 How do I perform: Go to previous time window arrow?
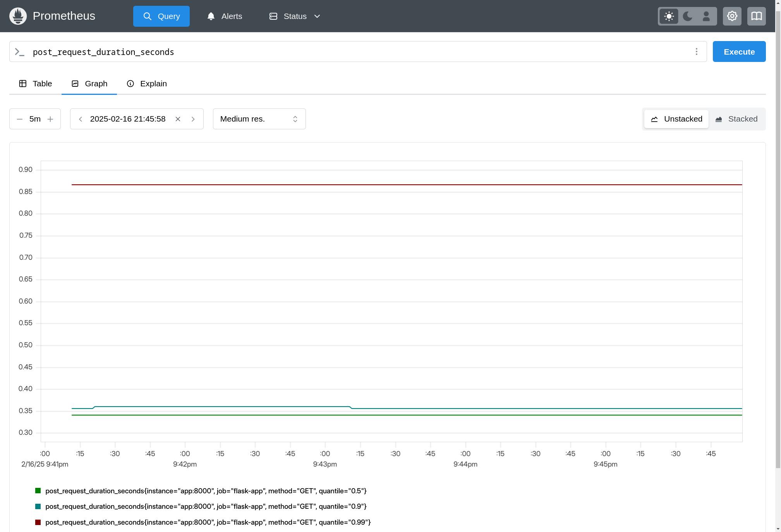pyautogui.click(x=81, y=119)
